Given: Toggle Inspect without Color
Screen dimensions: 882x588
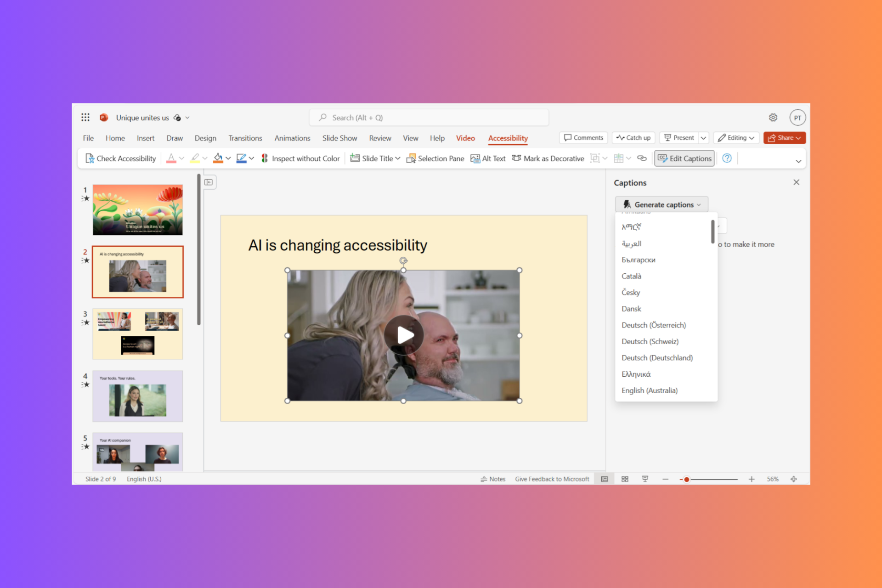Looking at the screenshot, I should click(x=300, y=158).
